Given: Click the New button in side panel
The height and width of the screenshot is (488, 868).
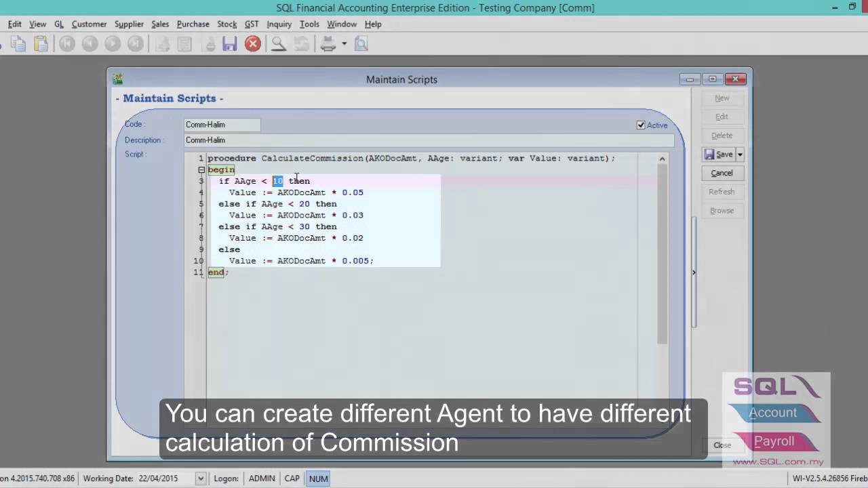Looking at the screenshot, I should [x=722, y=98].
